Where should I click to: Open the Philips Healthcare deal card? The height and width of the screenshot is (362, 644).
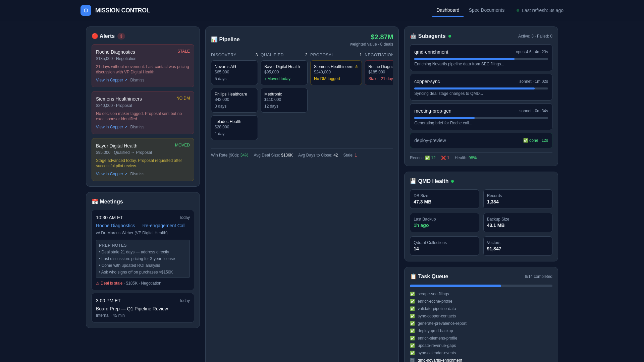point(234,100)
